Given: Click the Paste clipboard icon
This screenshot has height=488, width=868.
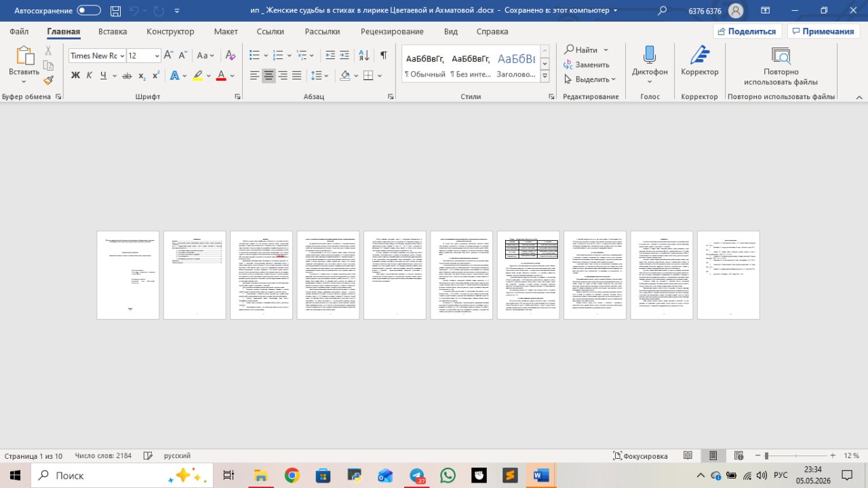Looking at the screenshot, I should [24, 57].
